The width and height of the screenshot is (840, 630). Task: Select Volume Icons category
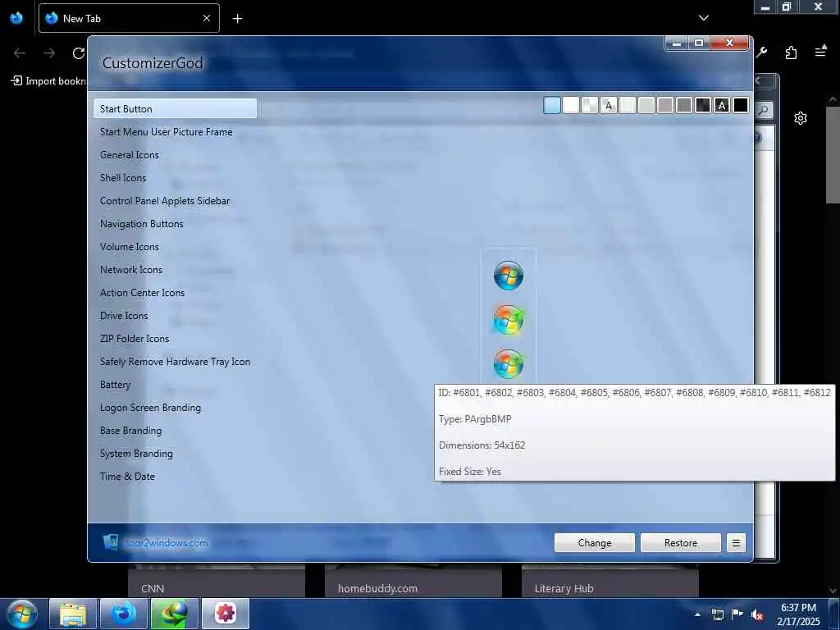pyautogui.click(x=175, y=247)
